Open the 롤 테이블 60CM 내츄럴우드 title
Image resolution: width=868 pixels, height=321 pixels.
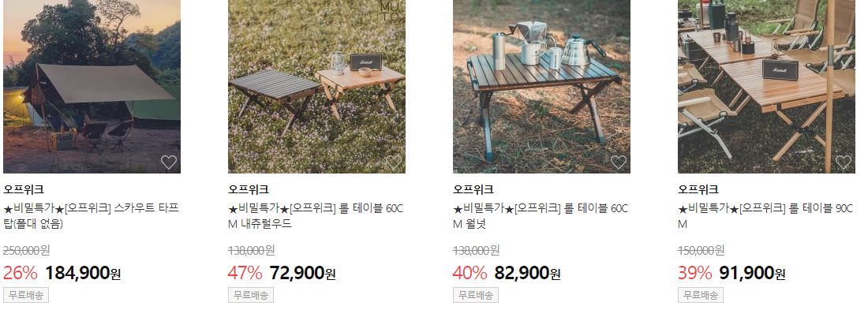pos(316,216)
